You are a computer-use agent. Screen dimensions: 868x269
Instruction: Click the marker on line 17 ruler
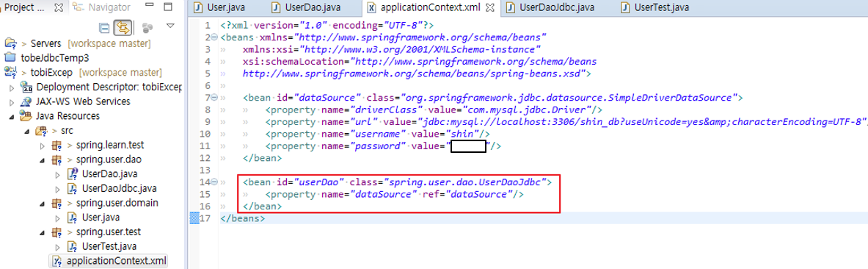point(194,218)
